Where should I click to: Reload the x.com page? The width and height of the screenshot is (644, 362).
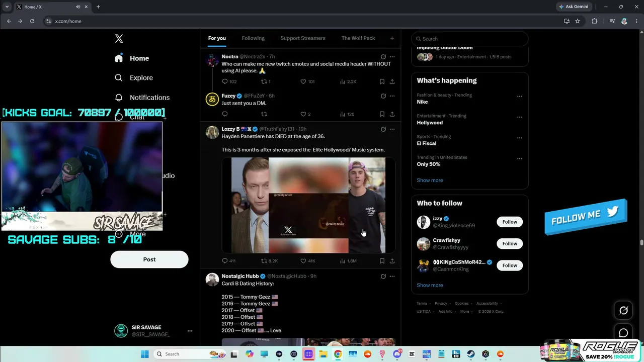click(32, 21)
